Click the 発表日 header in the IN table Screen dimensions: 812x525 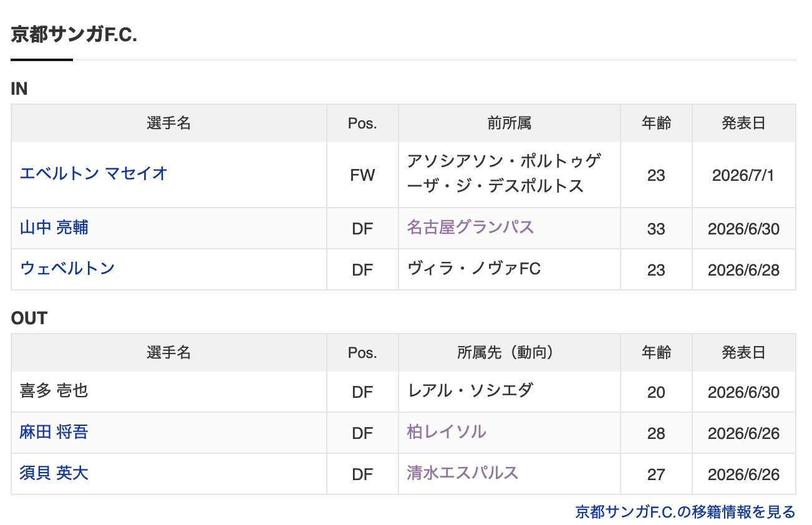coord(743,123)
